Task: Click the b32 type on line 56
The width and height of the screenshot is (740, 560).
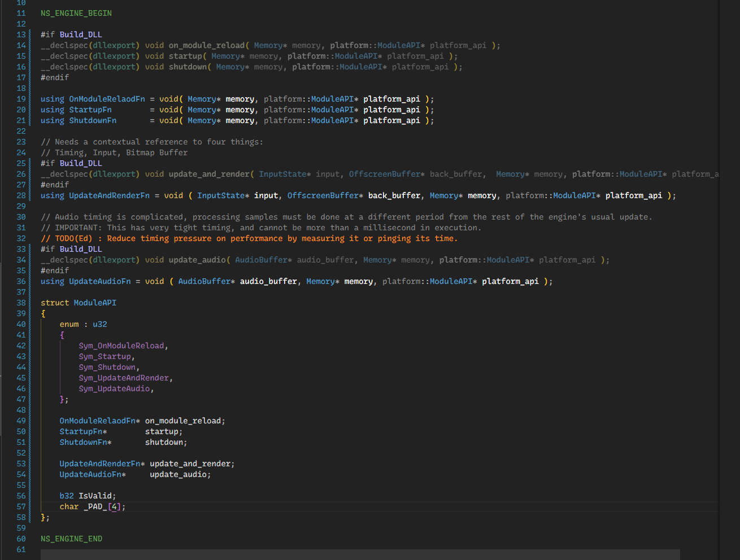Action: click(67, 496)
